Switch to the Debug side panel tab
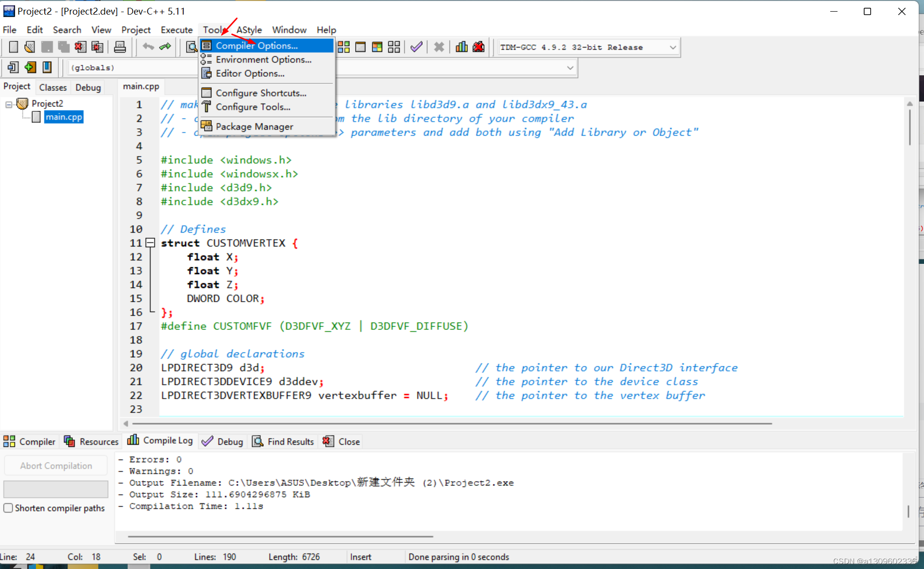Viewport: 924px width, 569px height. tap(88, 87)
